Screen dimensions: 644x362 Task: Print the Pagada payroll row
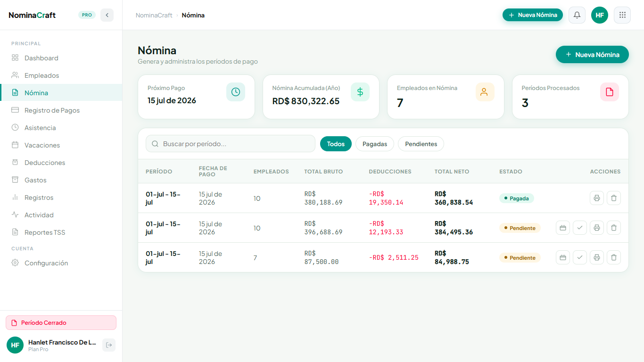coord(597,198)
